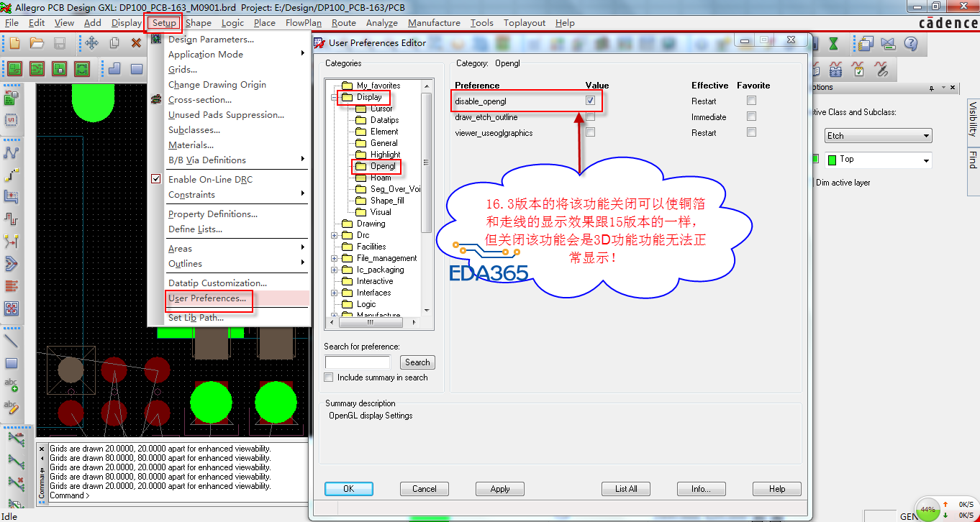Click the List All button

[x=626, y=489]
